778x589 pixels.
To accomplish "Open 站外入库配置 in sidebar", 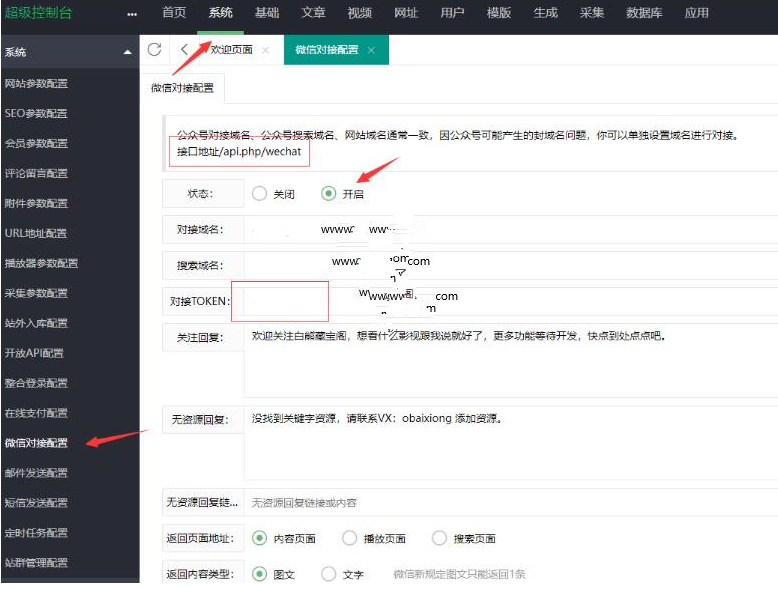I will point(36,323).
